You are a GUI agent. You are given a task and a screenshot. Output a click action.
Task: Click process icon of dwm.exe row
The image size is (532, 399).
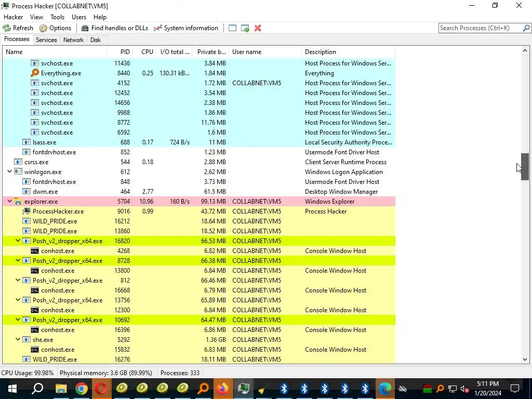point(26,192)
